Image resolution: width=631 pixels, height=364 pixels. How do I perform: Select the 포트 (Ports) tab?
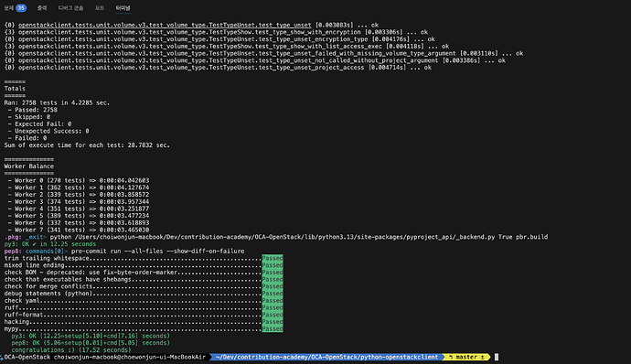point(100,8)
